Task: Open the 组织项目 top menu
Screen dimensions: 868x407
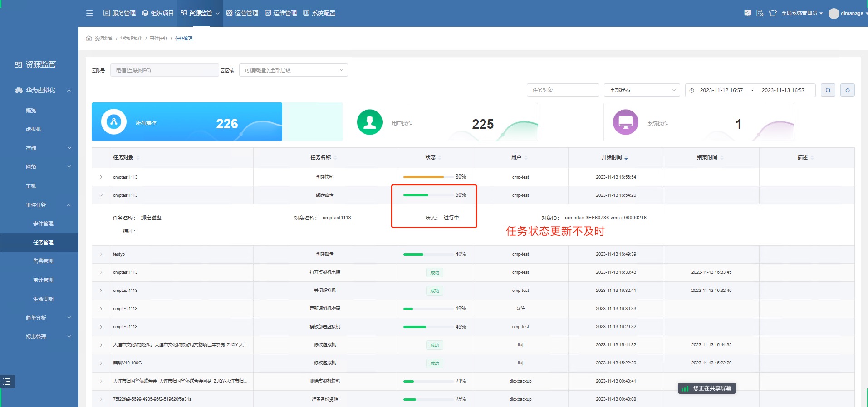Action: point(158,13)
